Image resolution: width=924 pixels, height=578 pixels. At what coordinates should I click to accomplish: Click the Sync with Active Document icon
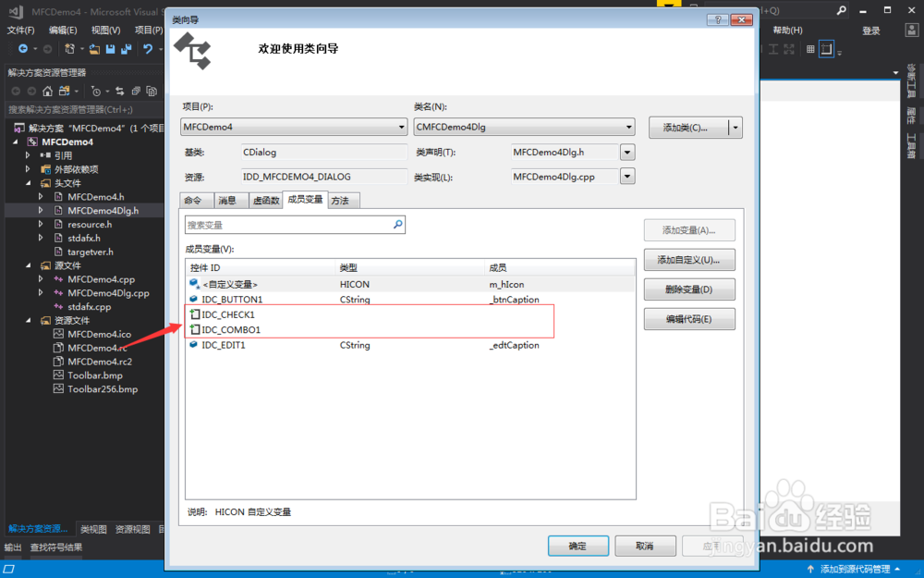click(119, 91)
